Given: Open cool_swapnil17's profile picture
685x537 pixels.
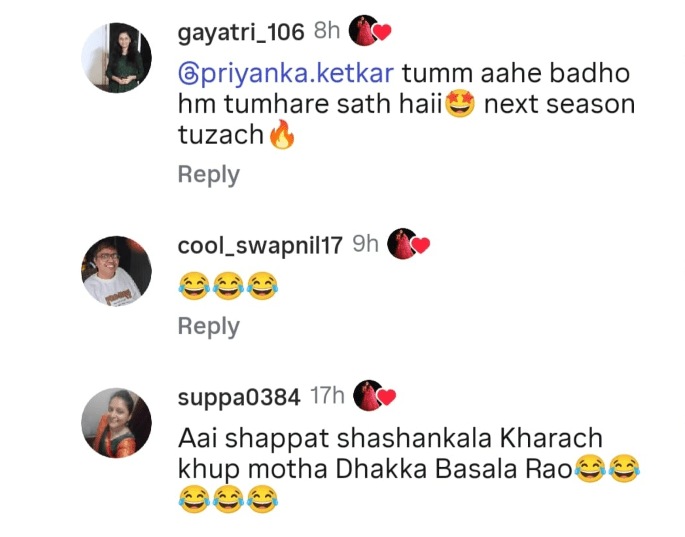Looking at the screenshot, I should pos(117,271).
